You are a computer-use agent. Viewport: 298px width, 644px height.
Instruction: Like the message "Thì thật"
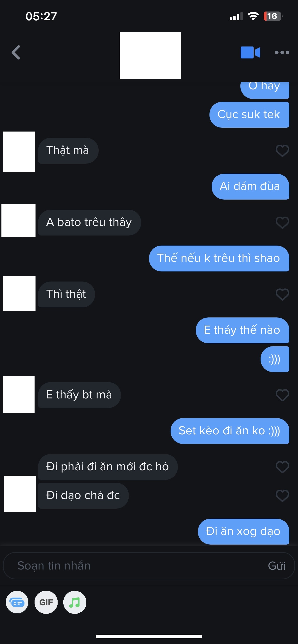coord(282,294)
